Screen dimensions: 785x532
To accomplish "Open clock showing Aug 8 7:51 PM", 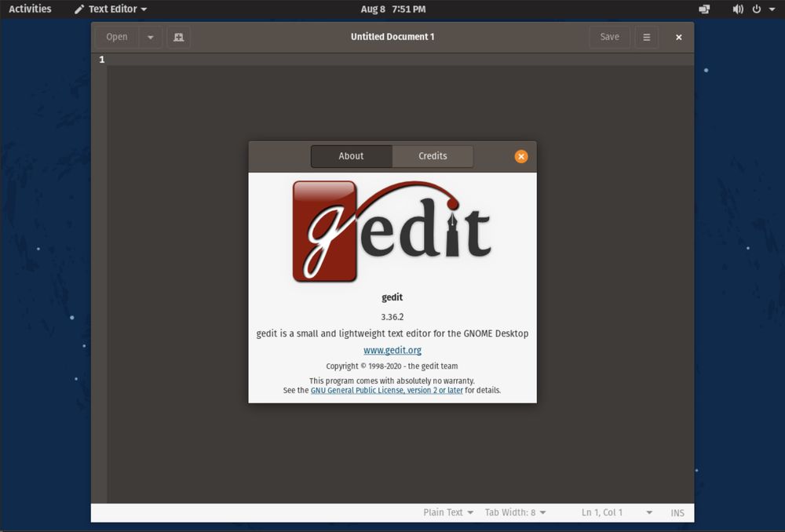I will (393, 9).
